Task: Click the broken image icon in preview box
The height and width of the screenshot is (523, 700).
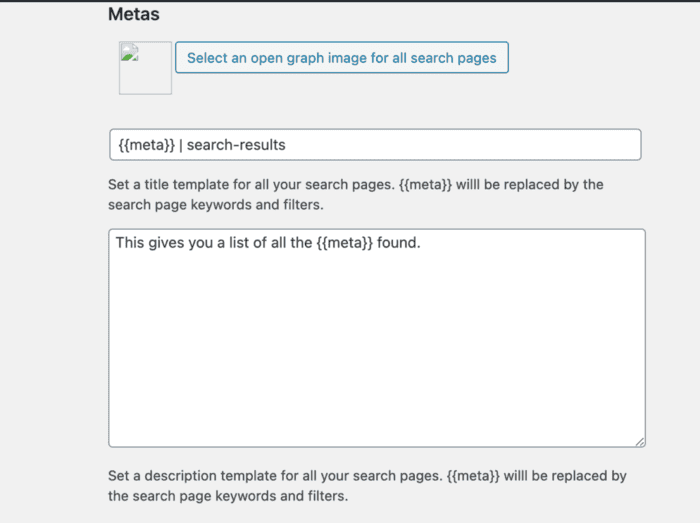Action: point(130,52)
